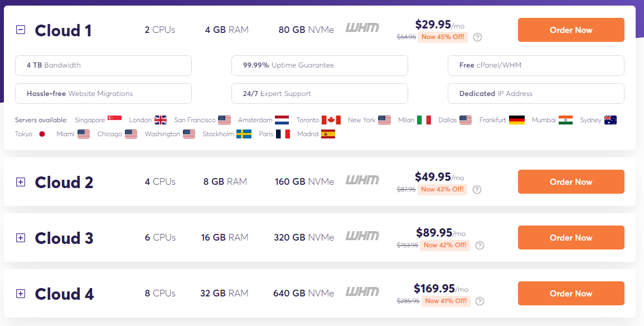Expand the Cloud 3 plan details

(21, 238)
